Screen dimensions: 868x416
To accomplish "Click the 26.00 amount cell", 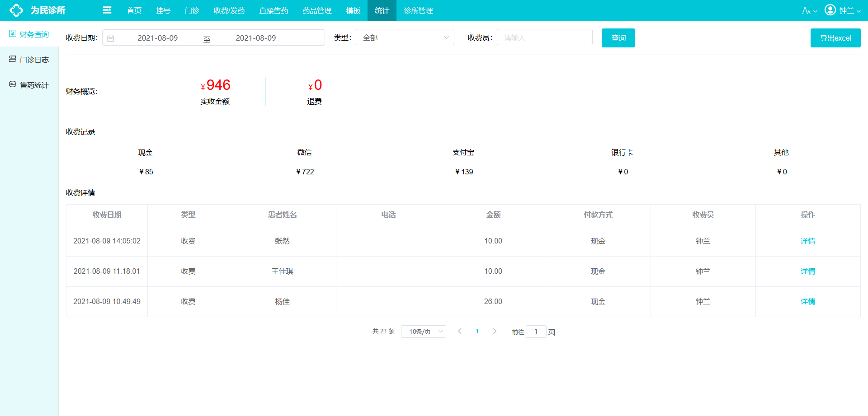I will 493,302.
